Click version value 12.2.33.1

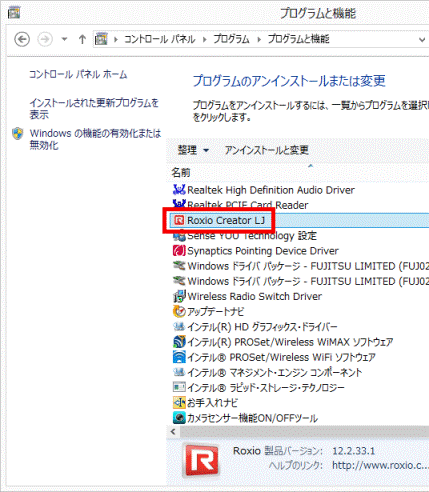354,451
